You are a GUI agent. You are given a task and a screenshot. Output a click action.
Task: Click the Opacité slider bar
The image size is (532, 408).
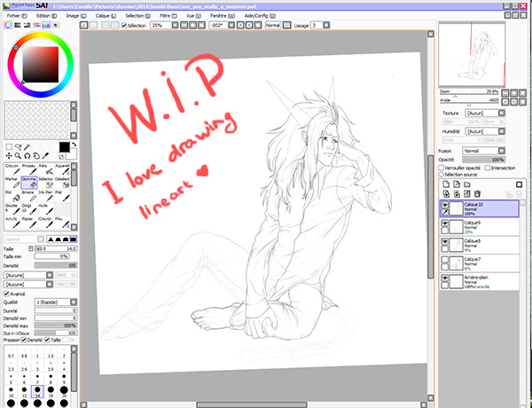coord(483,160)
